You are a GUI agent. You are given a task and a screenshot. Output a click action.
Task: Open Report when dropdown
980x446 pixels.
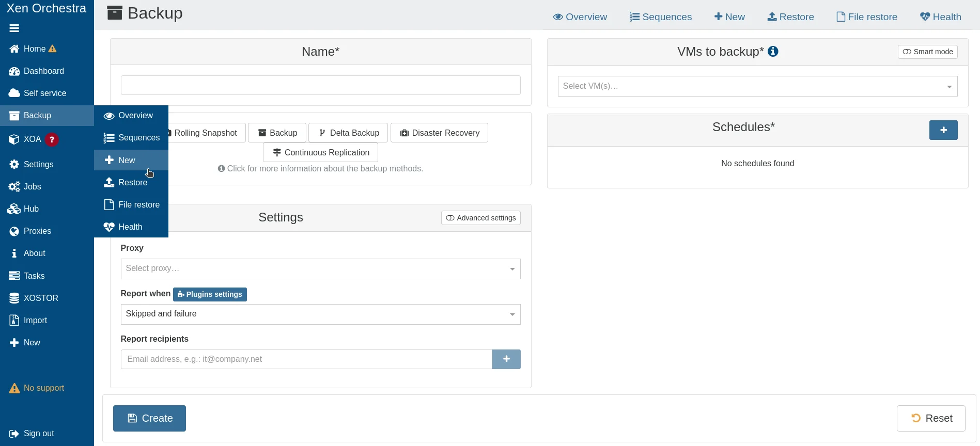[320, 314]
